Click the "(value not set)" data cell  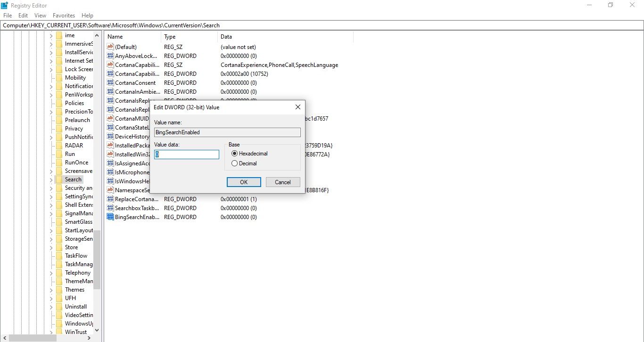coord(238,47)
